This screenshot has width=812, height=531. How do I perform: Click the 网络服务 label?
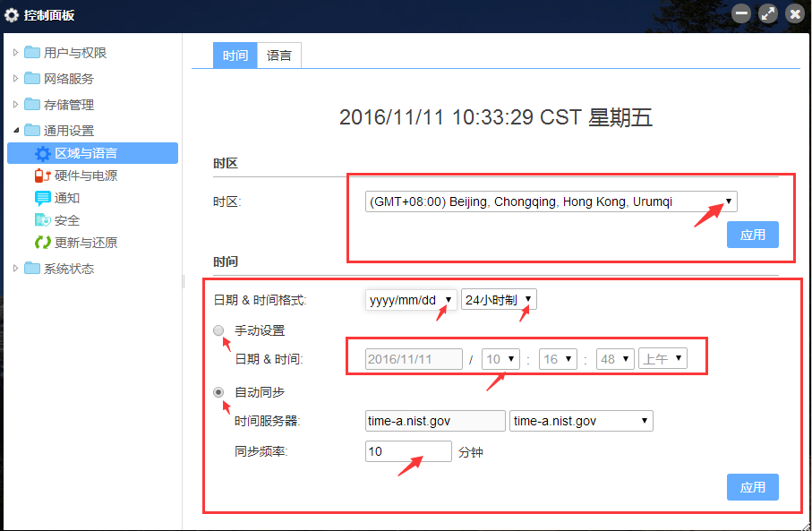point(69,78)
